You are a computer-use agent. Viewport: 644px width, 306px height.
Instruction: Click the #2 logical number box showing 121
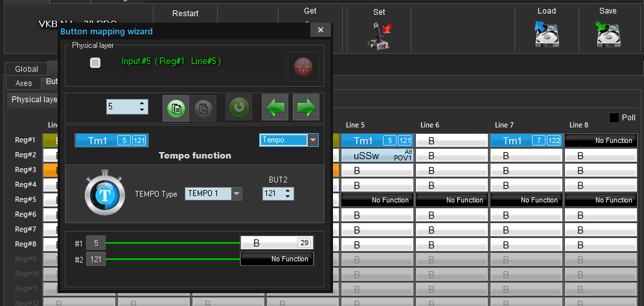96,259
